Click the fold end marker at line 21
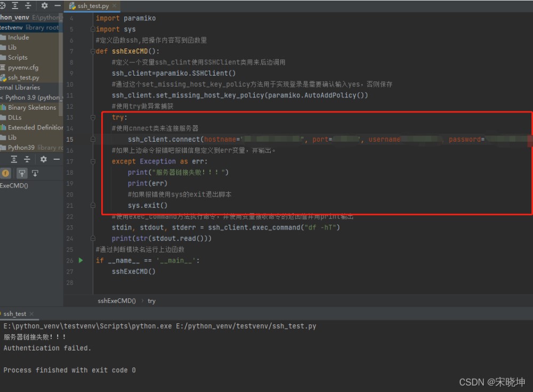The image size is (533, 392). (x=93, y=205)
